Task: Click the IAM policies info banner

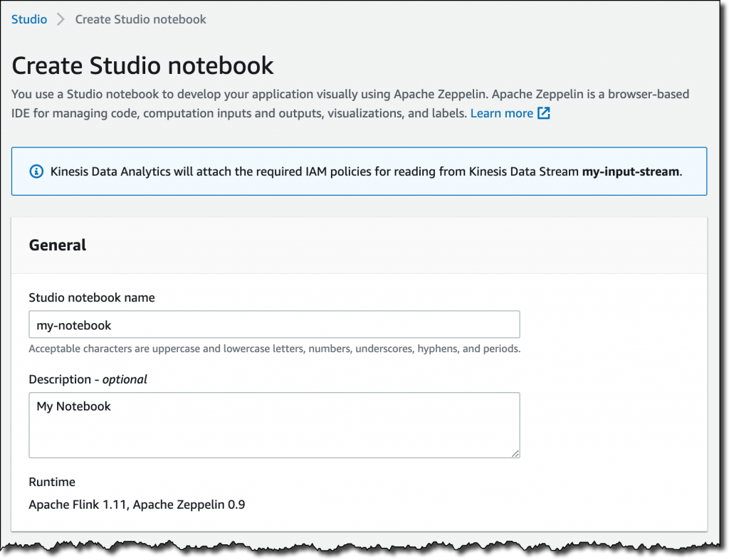Action: click(359, 171)
